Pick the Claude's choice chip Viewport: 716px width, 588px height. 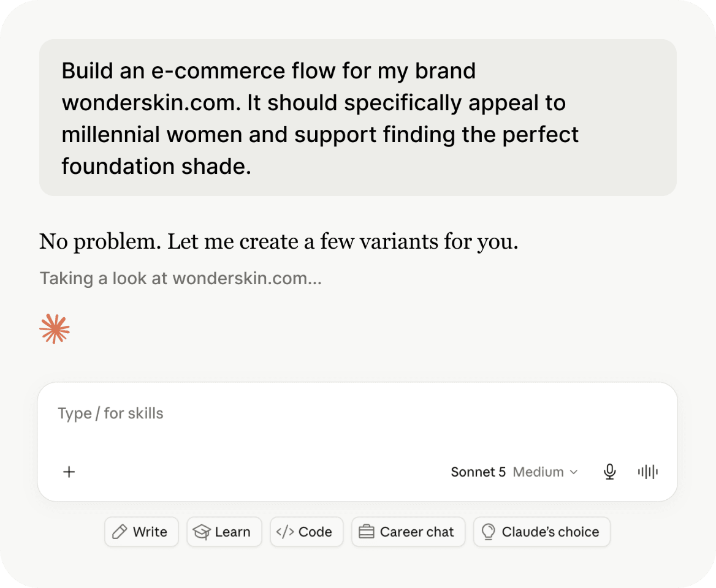(x=541, y=532)
